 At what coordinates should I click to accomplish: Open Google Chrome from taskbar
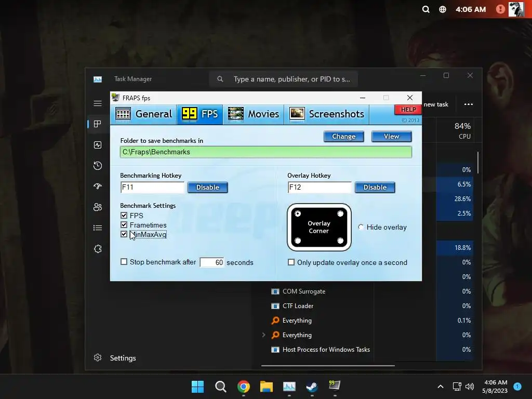(244, 387)
